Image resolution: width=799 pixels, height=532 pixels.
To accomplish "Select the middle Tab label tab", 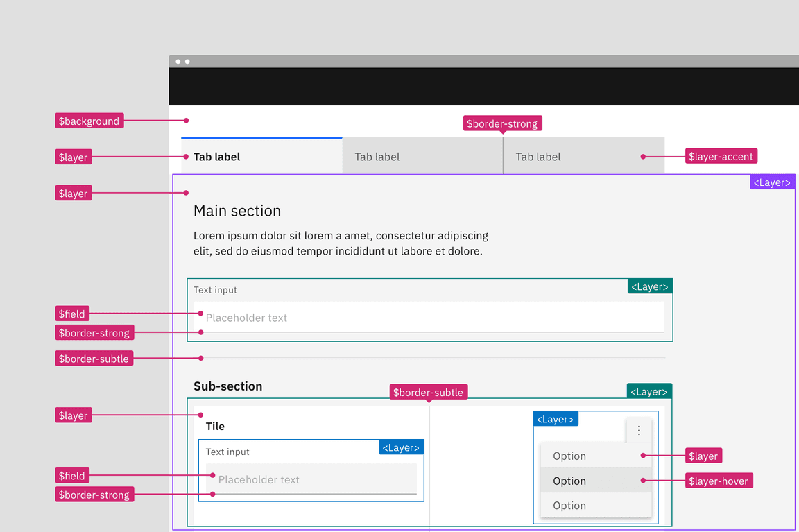I will pos(377,157).
